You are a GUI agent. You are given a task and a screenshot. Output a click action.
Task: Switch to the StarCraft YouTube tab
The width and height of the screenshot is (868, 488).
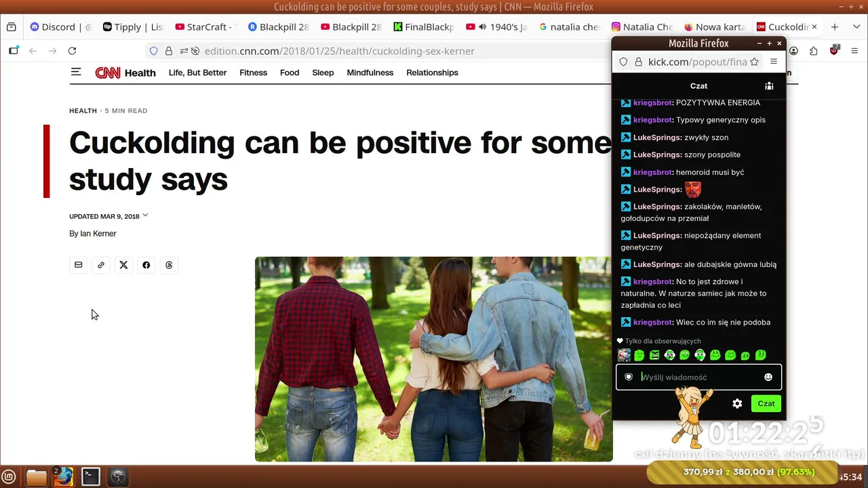205,27
